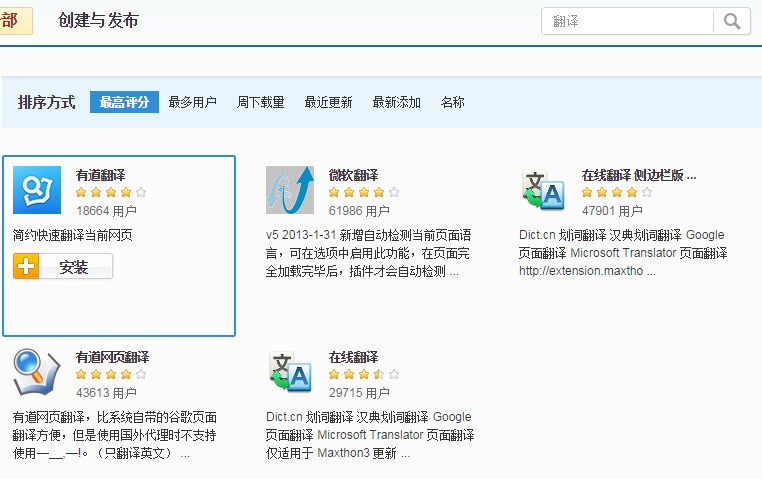The height and width of the screenshot is (479, 762).
Task: Open the 在线翻译 侧边栏版 title link
Action: click(x=639, y=175)
